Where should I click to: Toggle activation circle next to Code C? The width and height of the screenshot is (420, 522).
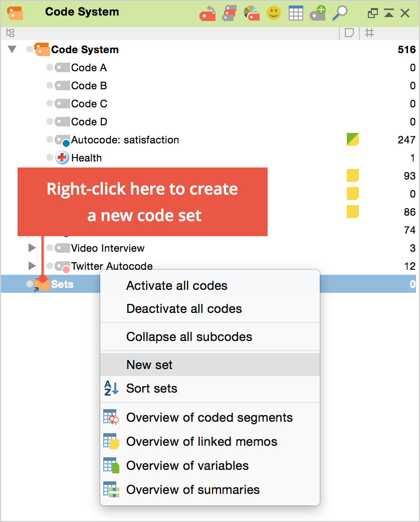50,104
